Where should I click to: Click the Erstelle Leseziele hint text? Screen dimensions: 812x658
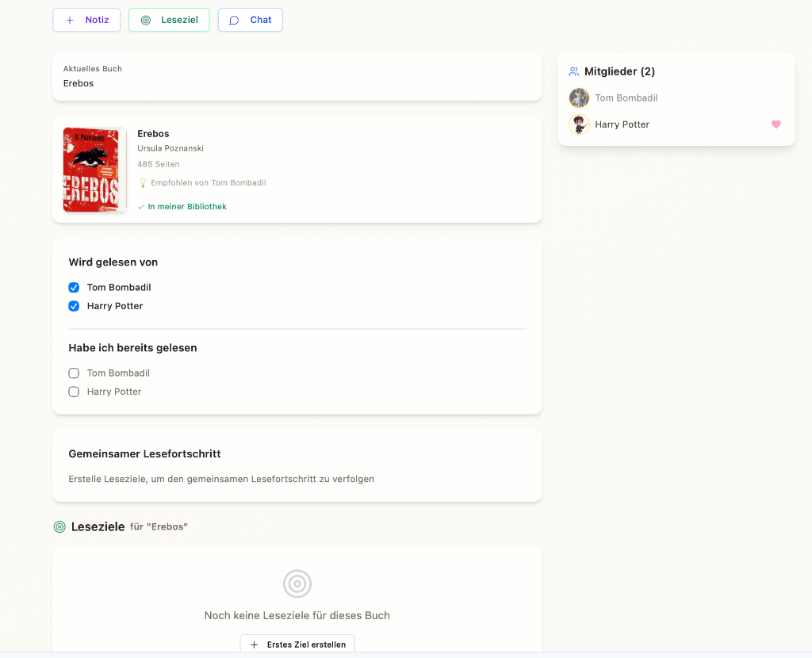pyautogui.click(x=221, y=480)
